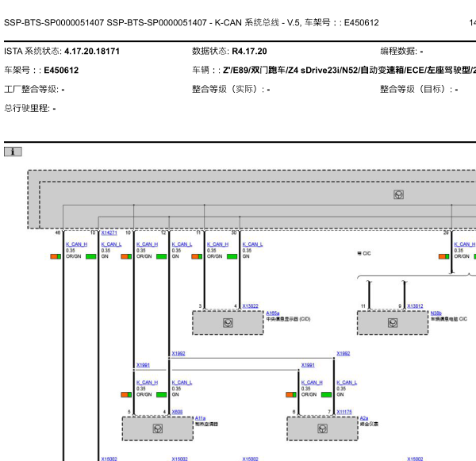This screenshot has width=476, height=461.
Task: Click the green swatch next to X14271 K_CAN_L
Action: 90,256
